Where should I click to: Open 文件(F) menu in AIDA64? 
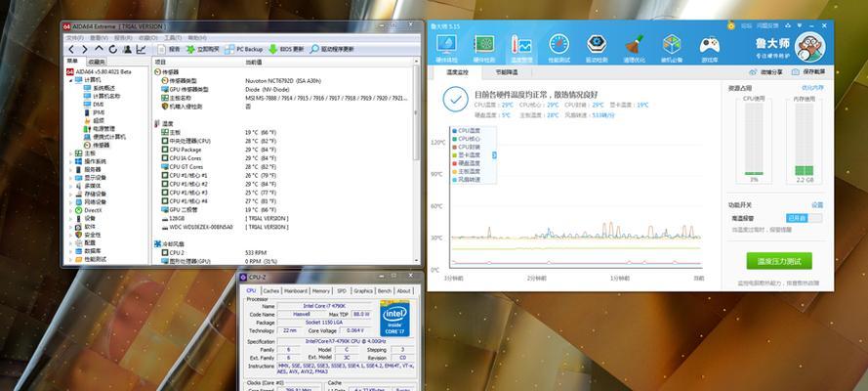(75, 38)
